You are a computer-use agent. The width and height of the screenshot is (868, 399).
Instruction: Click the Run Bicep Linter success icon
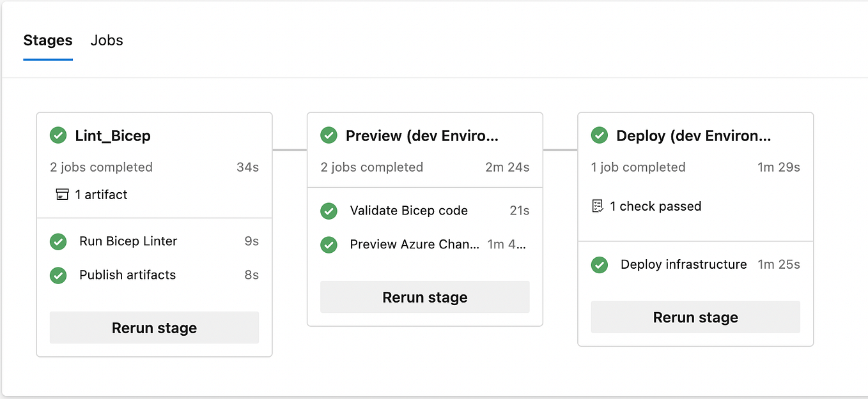pos(58,241)
